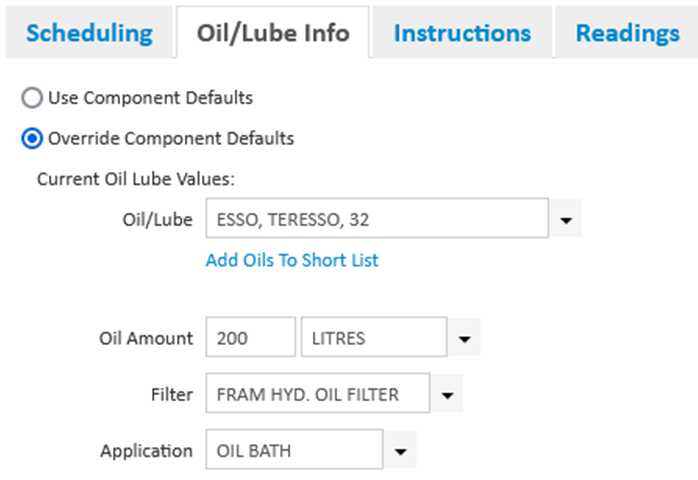
Task: Click the ESSO, TERESSO, 32 field
Action: [x=376, y=219]
